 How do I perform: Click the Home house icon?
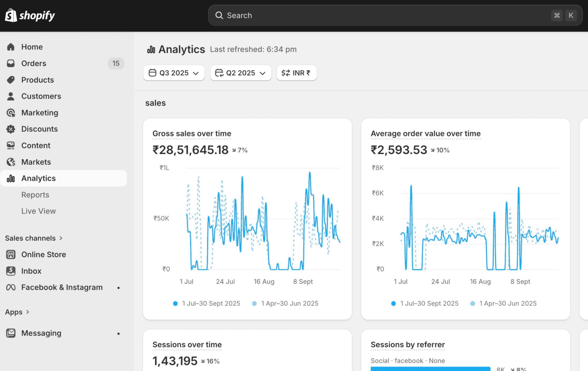click(x=11, y=47)
